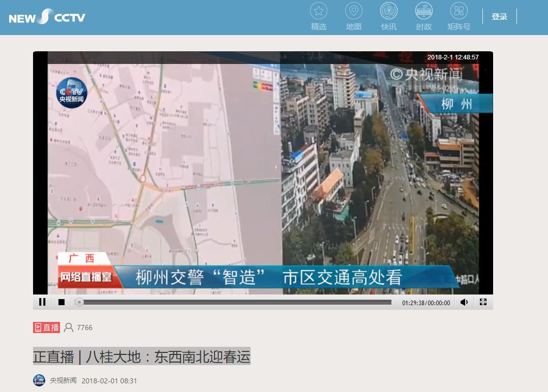Click the viewer count 7766
This screenshot has height=392, width=548.
tap(84, 328)
